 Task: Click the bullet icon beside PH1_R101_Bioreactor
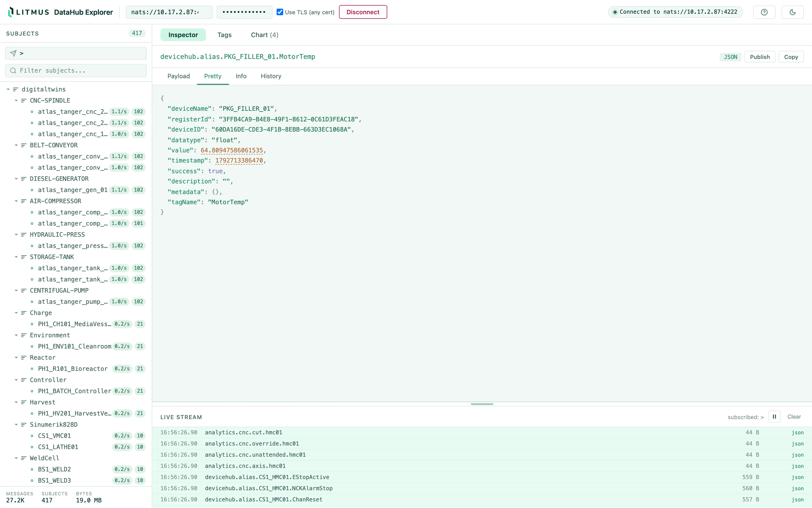(32, 369)
